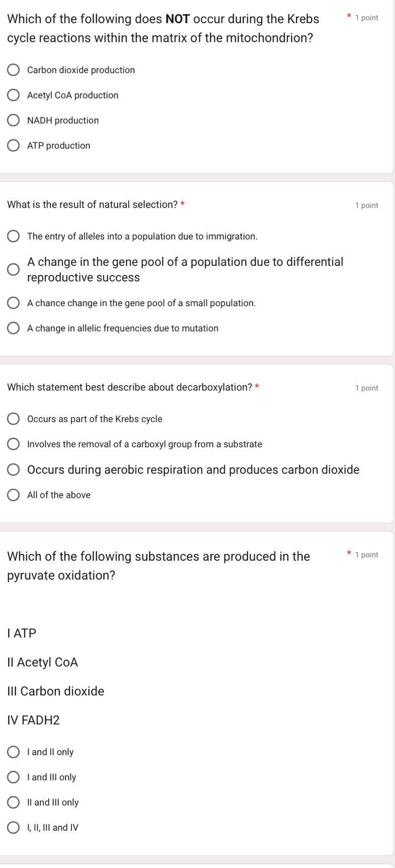Viewport: 395px width, 868px height.
Task: Pick "II and III only" answer
Action: click(x=14, y=802)
